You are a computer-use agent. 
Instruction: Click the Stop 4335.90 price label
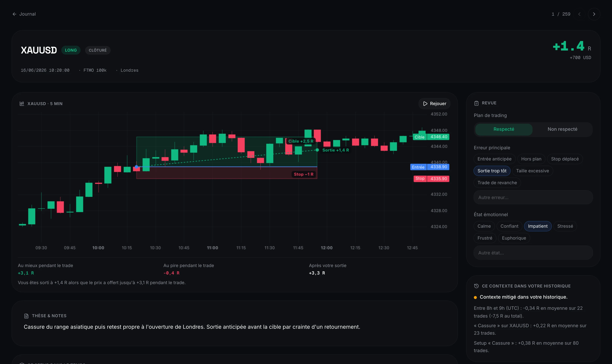(x=431, y=179)
